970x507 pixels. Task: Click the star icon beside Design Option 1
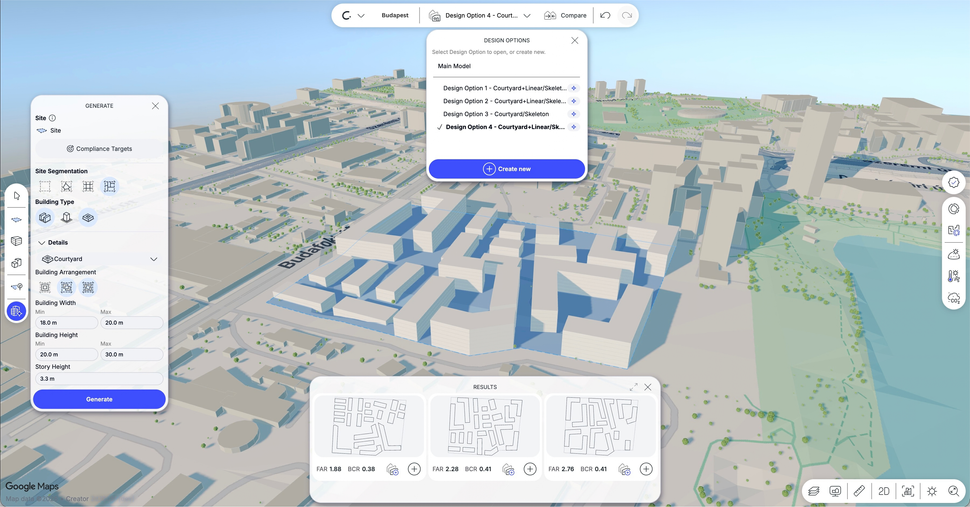[x=573, y=88]
